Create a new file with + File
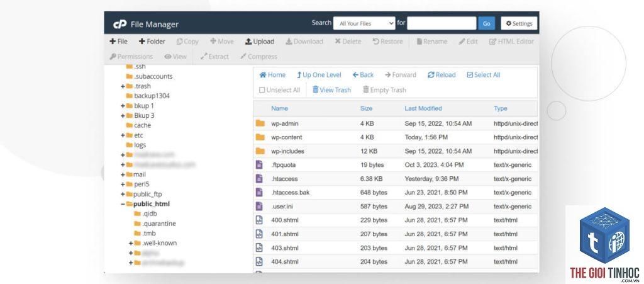Viewport: 644px width, 284px height. pyautogui.click(x=119, y=42)
